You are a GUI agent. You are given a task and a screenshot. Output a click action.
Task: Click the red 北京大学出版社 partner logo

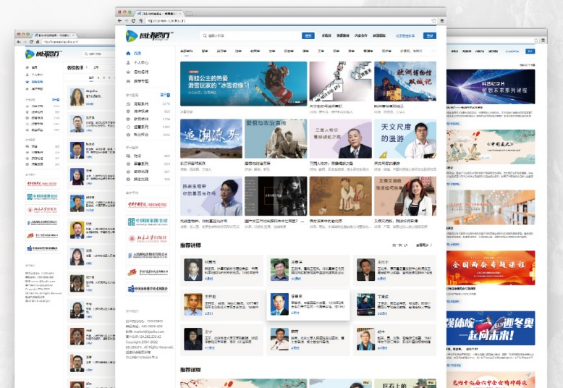148,238
